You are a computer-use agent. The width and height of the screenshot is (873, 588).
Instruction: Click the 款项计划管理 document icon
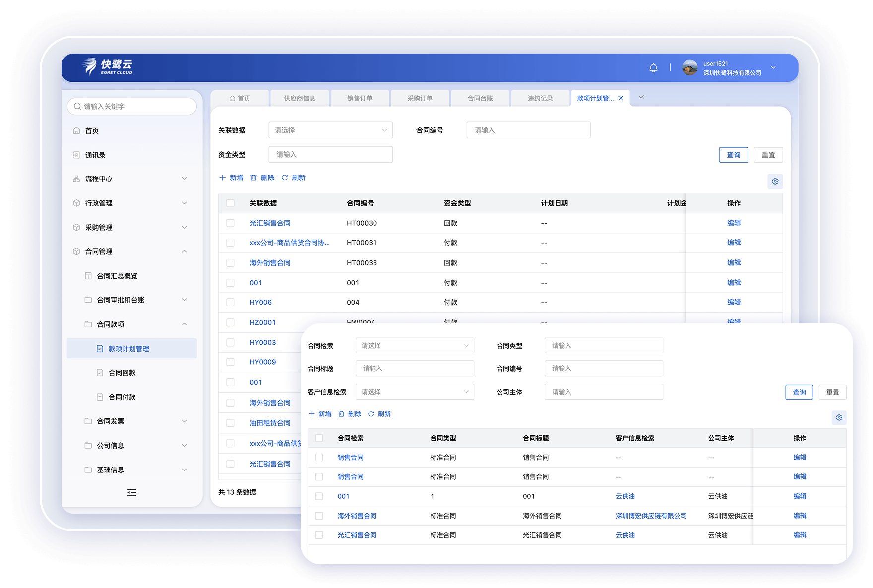point(100,349)
